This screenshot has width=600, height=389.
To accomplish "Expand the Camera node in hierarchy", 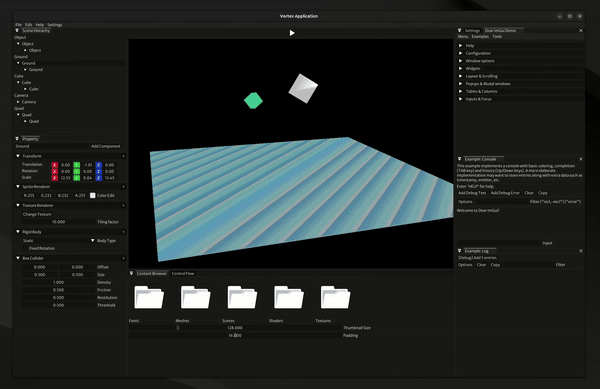I will point(18,102).
